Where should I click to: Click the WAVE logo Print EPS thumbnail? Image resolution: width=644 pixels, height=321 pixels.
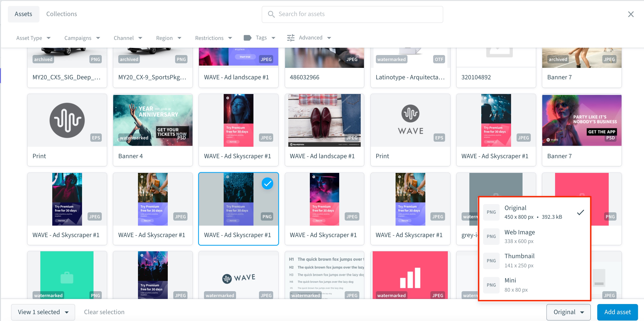tap(410, 120)
